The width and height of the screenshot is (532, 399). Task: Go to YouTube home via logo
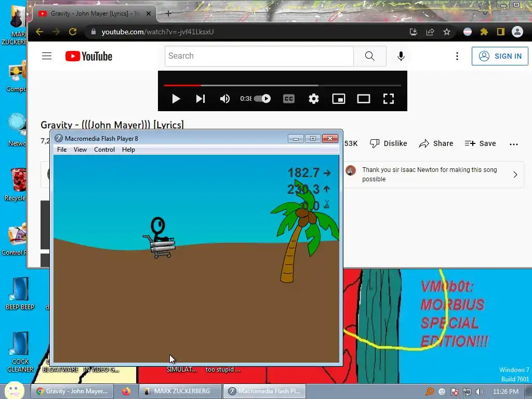pyautogui.click(x=88, y=56)
